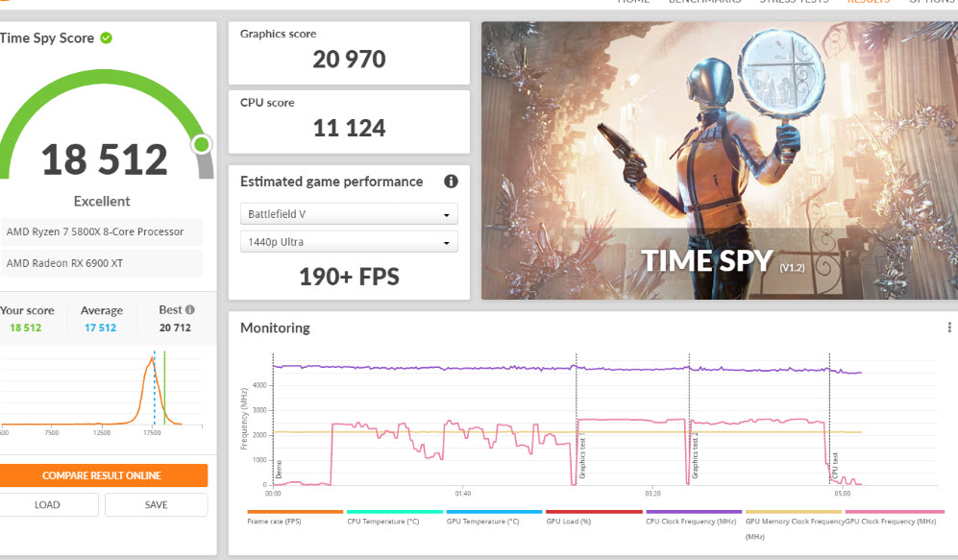Toggle the GPU Load red legend swatch
The width and height of the screenshot is (958, 560).
pyautogui.click(x=595, y=512)
